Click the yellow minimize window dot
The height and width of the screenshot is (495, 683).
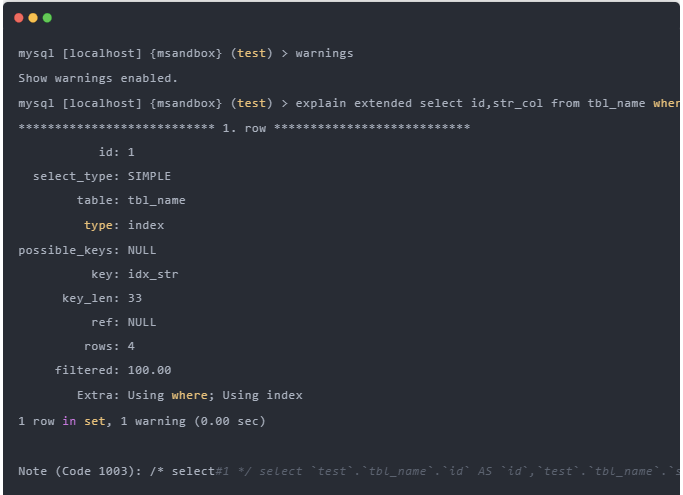click(x=33, y=18)
